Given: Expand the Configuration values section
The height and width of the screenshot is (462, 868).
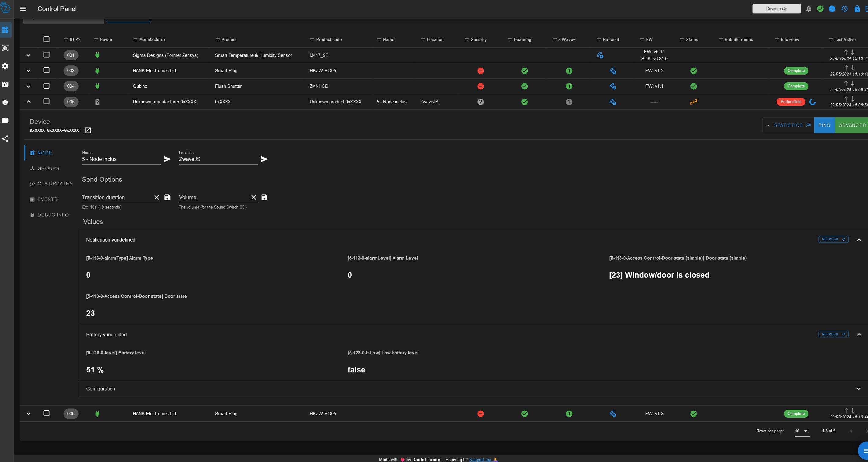Looking at the screenshot, I should pos(859,389).
